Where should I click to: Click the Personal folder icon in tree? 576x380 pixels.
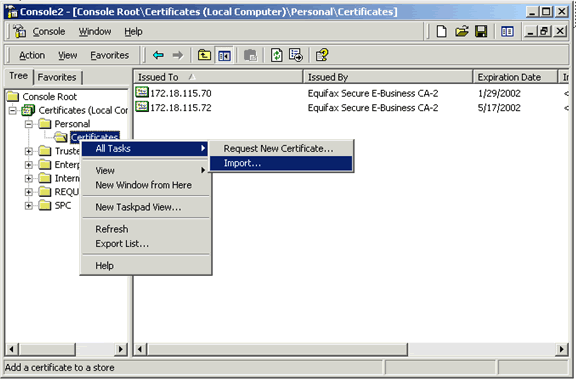pos(44,123)
